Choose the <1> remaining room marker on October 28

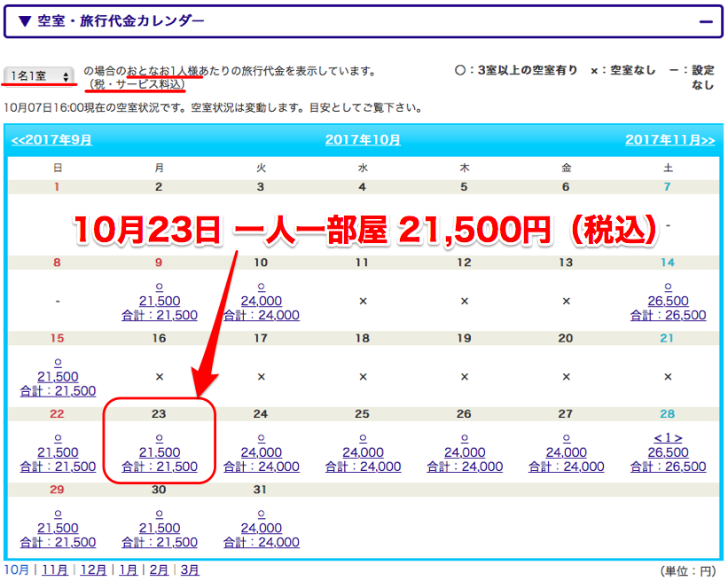click(x=668, y=438)
